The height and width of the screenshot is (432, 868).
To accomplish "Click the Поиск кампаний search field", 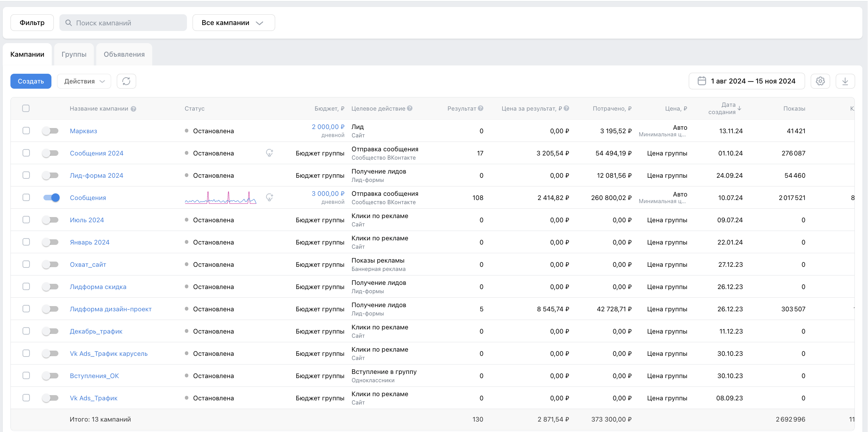I will 123,23.
